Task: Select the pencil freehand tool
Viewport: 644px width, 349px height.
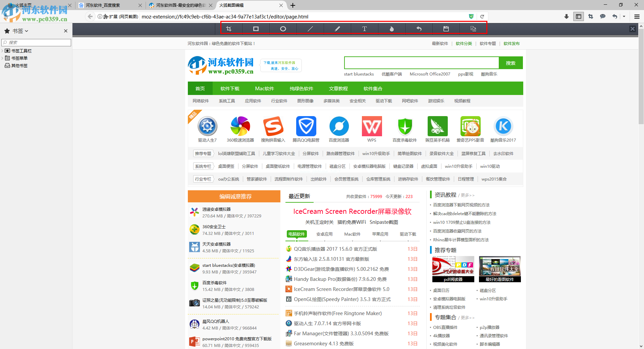Action: (x=337, y=29)
